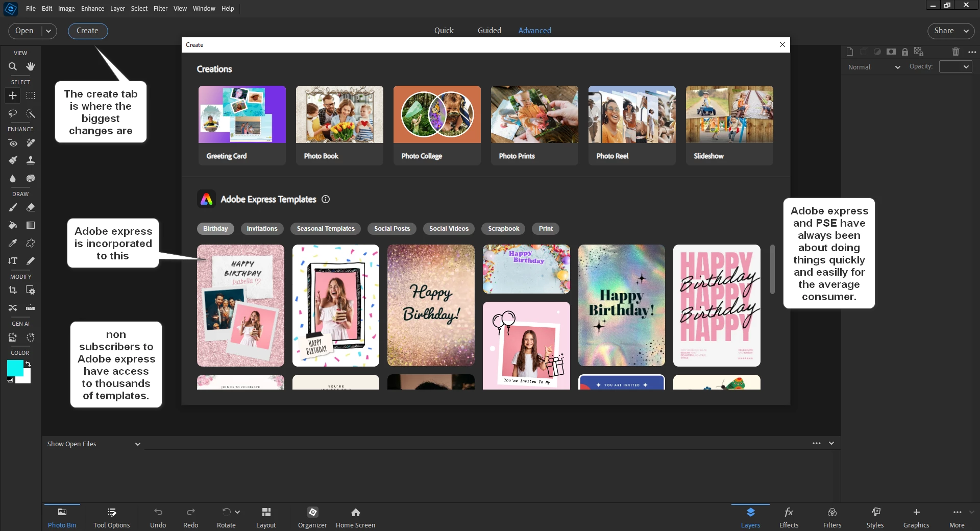Expand the Show Open Files dropdown
The width and height of the screenshot is (980, 531).
[x=93, y=444]
